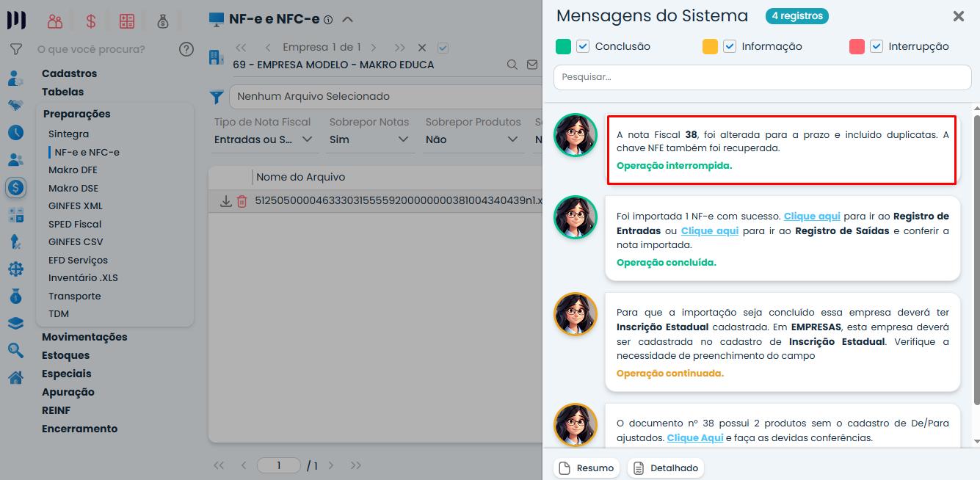The image size is (980, 480).
Task: Click the Detalhado button
Action: pos(666,468)
